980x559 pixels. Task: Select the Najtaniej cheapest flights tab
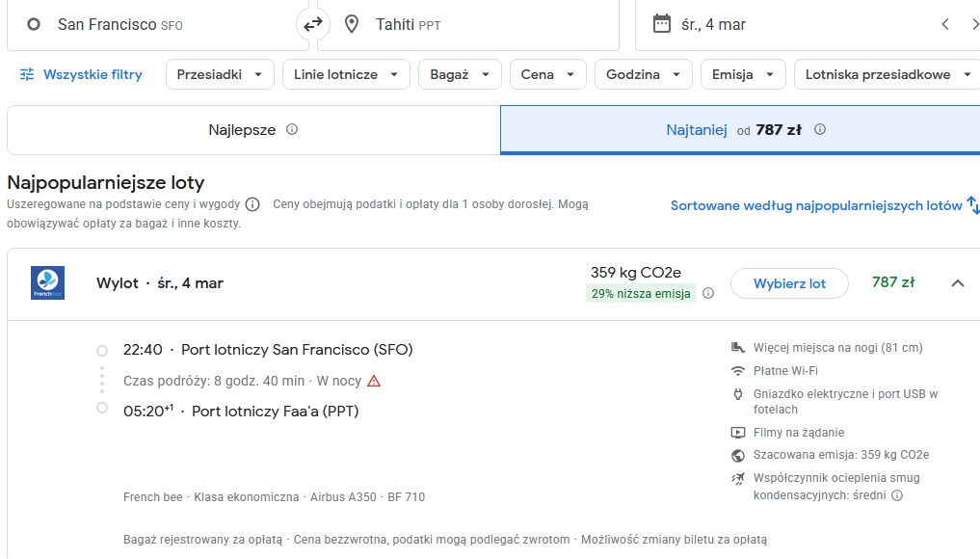point(740,130)
